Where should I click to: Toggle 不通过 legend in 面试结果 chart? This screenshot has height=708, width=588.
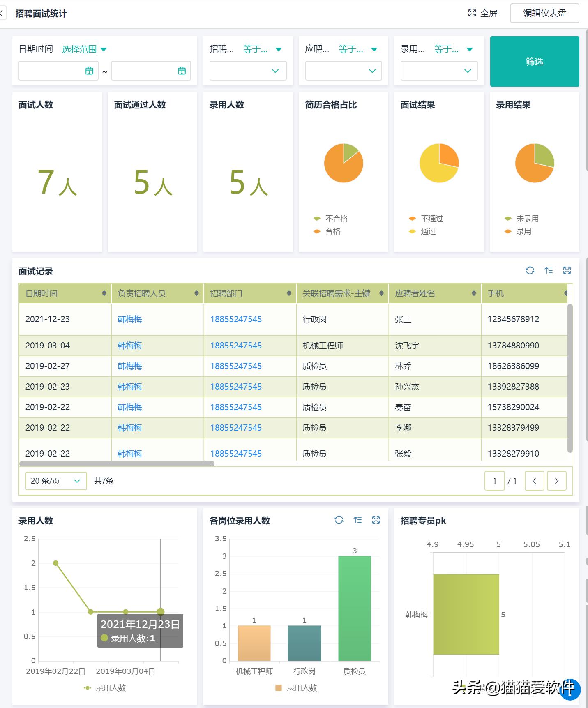pyautogui.click(x=426, y=218)
